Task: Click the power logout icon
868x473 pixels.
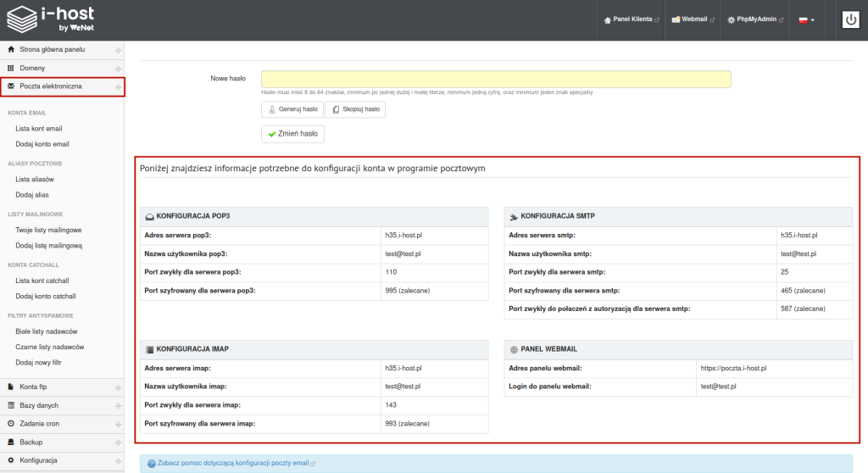Action: pos(851,19)
